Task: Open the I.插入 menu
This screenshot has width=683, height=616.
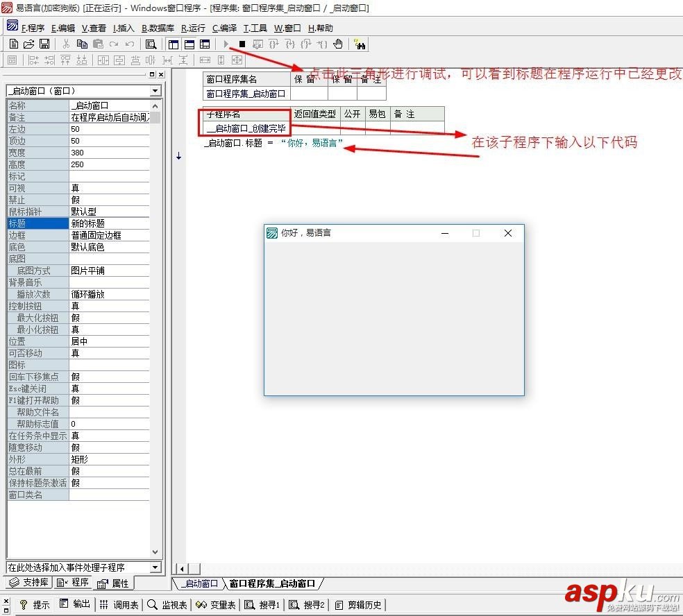Action: click(x=124, y=28)
